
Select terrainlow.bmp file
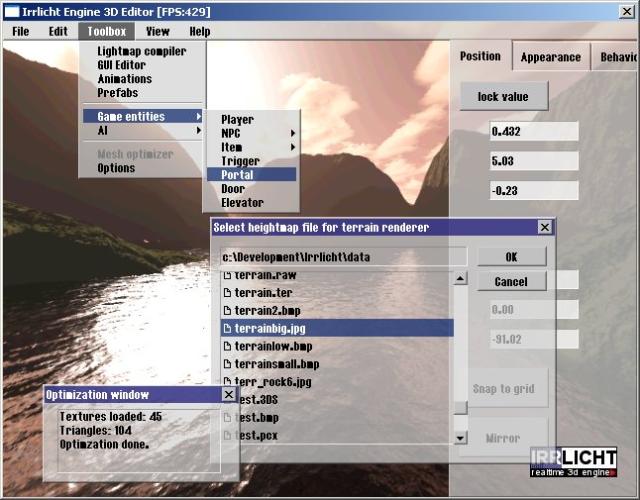click(x=337, y=346)
